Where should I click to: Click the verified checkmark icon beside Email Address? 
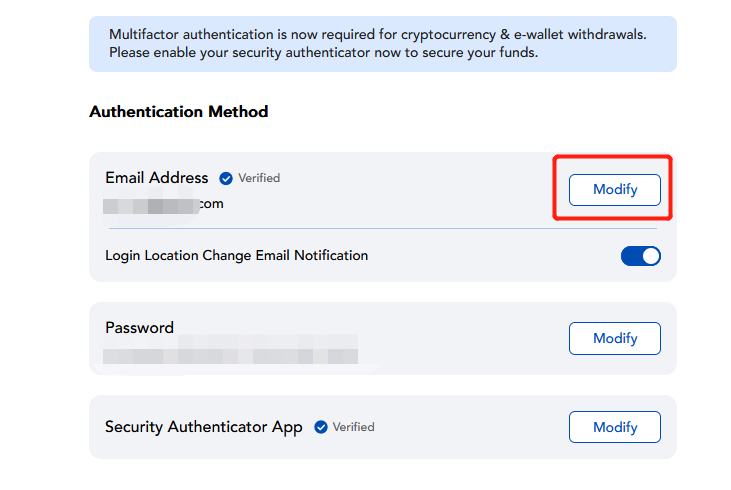pos(226,178)
